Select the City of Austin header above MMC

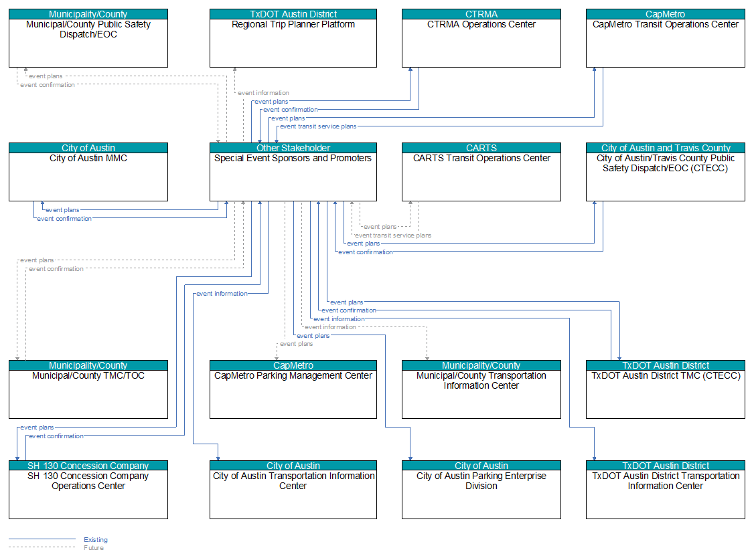[88, 148]
